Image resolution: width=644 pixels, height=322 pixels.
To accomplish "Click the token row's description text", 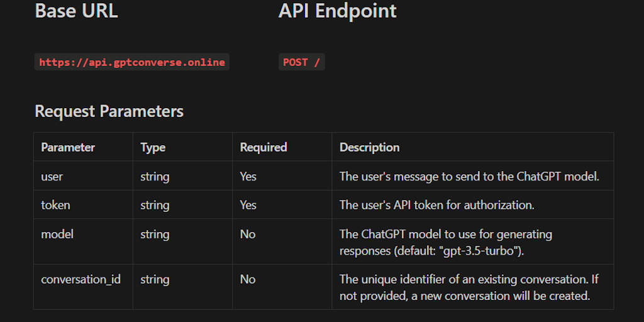I will (x=436, y=205).
